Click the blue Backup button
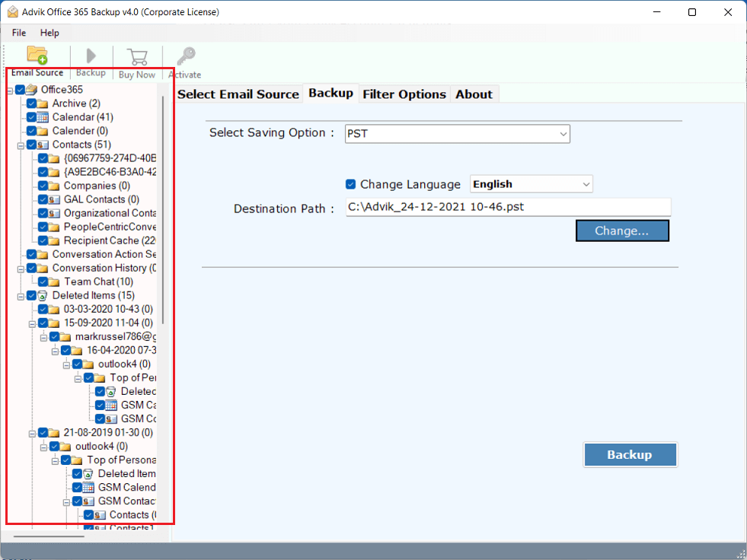The width and height of the screenshot is (747, 560). pos(630,455)
